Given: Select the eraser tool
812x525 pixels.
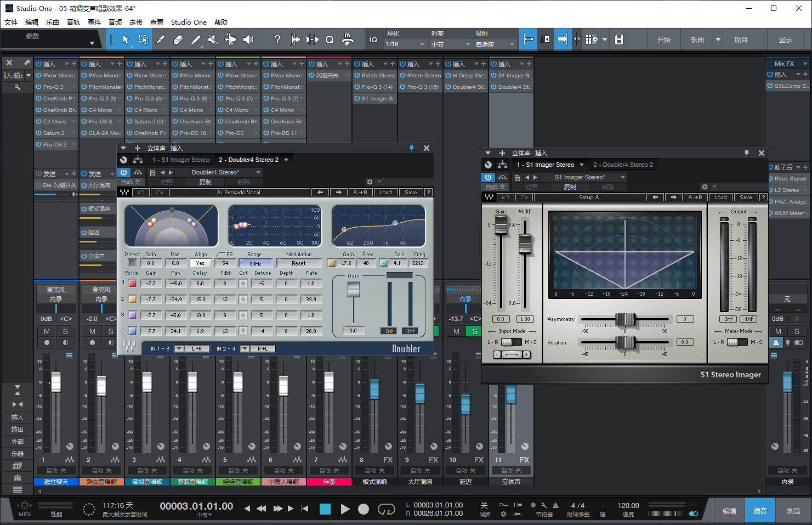Looking at the screenshot, I should 178,39.
